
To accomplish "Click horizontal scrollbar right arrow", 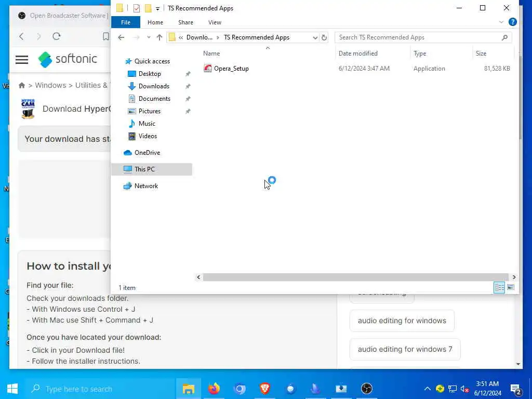I will (x=514, y=277).
